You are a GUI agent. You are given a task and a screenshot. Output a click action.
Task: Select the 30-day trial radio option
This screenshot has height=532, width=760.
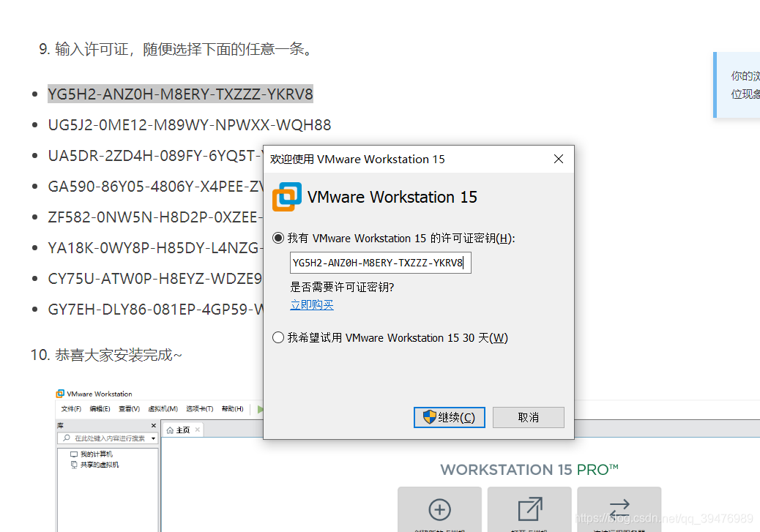[277, 337]
